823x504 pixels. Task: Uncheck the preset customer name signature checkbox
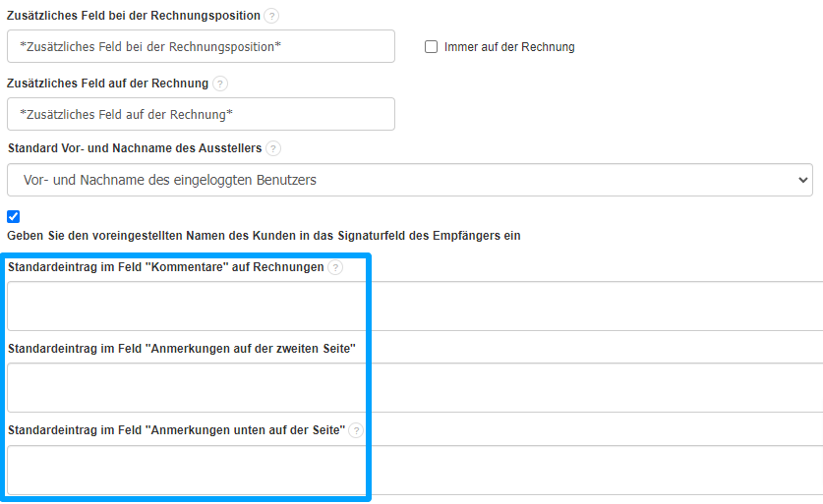[13, 216]
